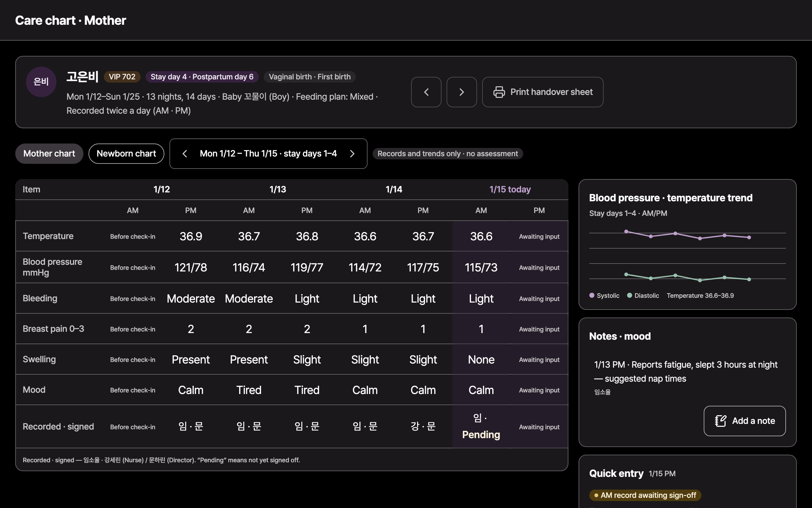
Task: Click the Add a note button text
Action: [x=753, y=421]
